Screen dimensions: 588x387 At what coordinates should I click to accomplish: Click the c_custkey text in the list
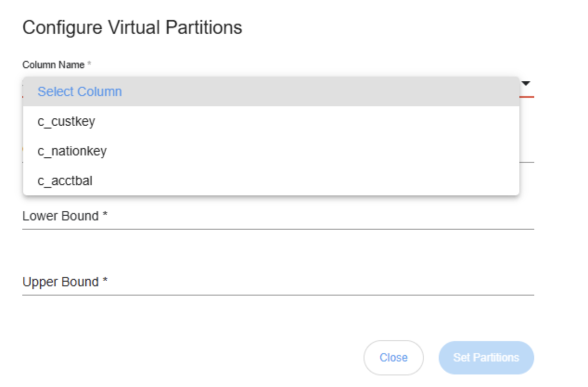66,122
